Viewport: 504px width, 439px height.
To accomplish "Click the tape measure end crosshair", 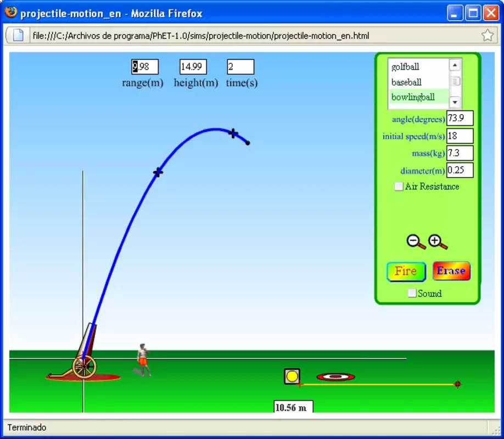I will coord(457,384).
